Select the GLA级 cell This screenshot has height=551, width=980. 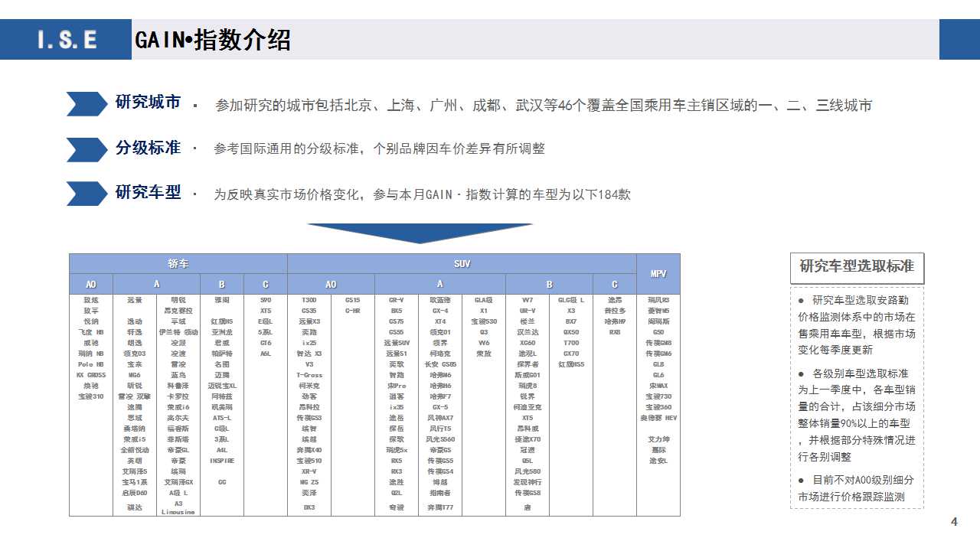[x=484, y=301]
